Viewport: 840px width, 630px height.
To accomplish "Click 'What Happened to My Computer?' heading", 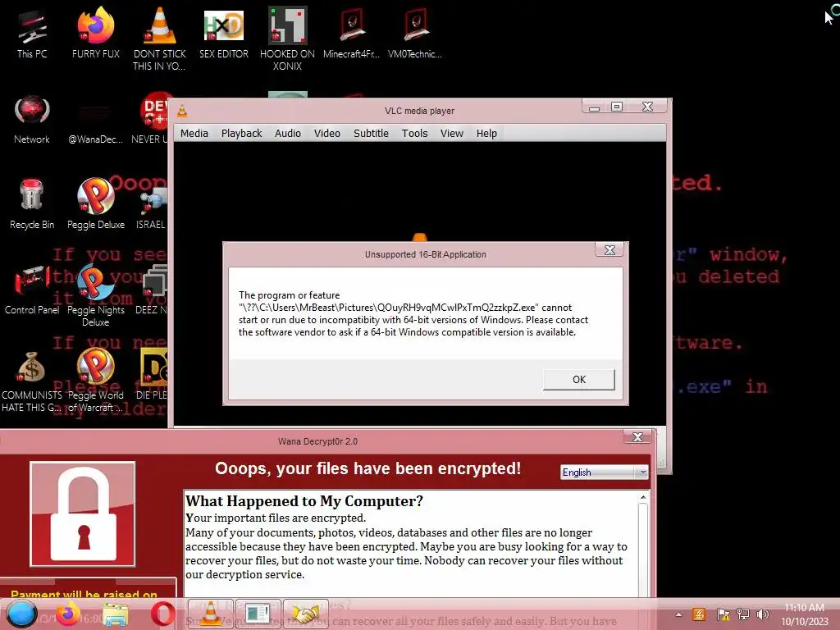I will point(304,501).
